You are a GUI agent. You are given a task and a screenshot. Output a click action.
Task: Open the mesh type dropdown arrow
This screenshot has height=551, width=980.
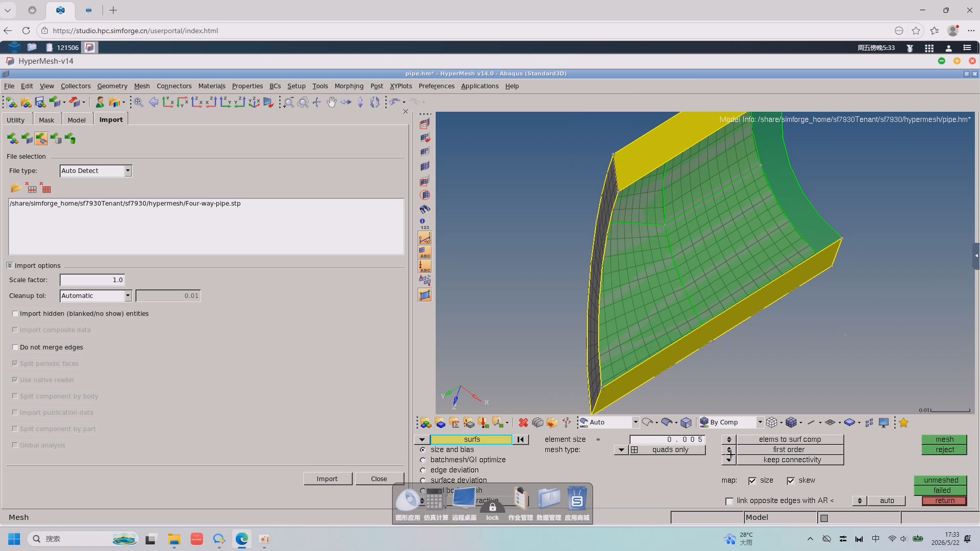pyautogui.click(x=621, y=449)
